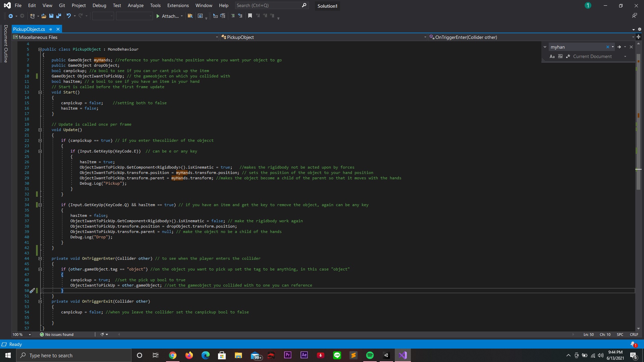Toggle Use regular expressions in find box
The width and height of the screenshot is (644, 362).
568,56
